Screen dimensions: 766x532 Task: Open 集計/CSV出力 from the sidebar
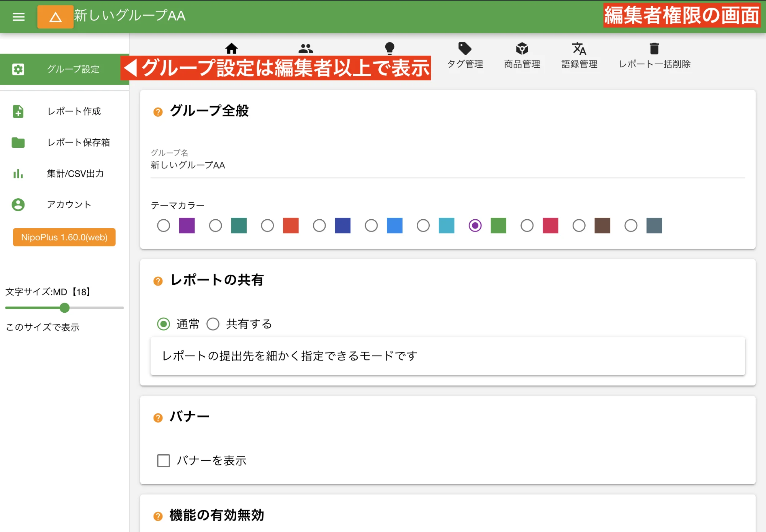75,174
